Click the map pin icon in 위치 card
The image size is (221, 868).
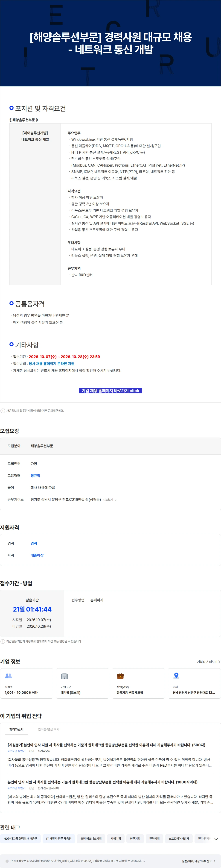tap(176, 676)
